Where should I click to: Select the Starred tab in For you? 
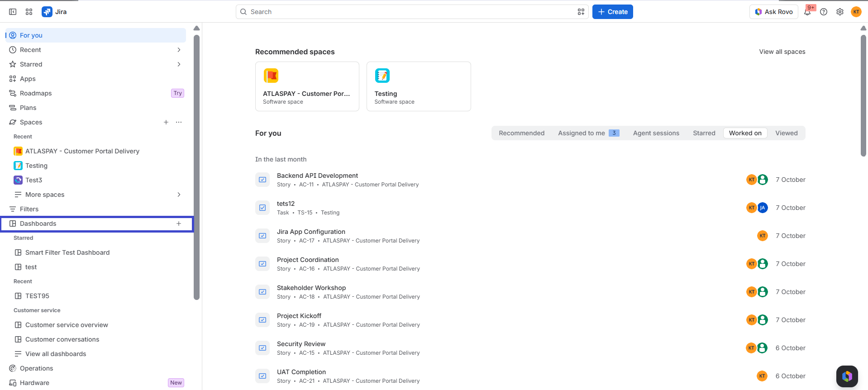pos(704,133)
